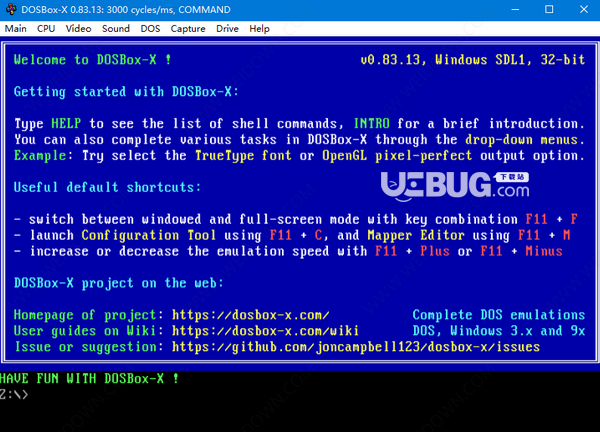Open the Help menu

pos(259,29)
